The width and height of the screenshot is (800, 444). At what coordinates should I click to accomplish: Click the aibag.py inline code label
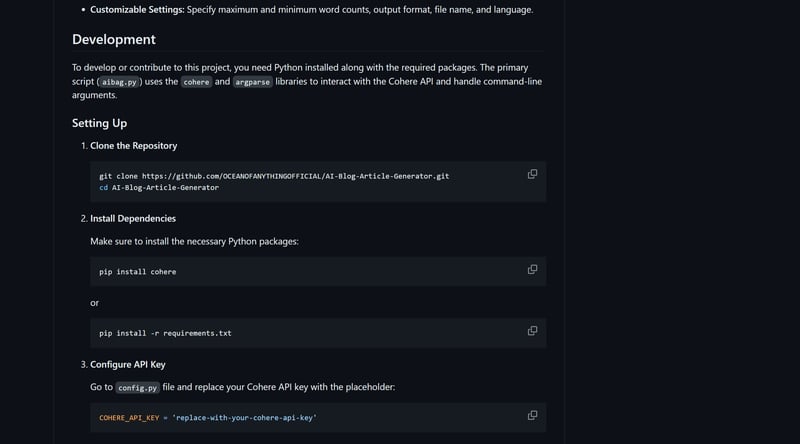[x=120, y=82]
